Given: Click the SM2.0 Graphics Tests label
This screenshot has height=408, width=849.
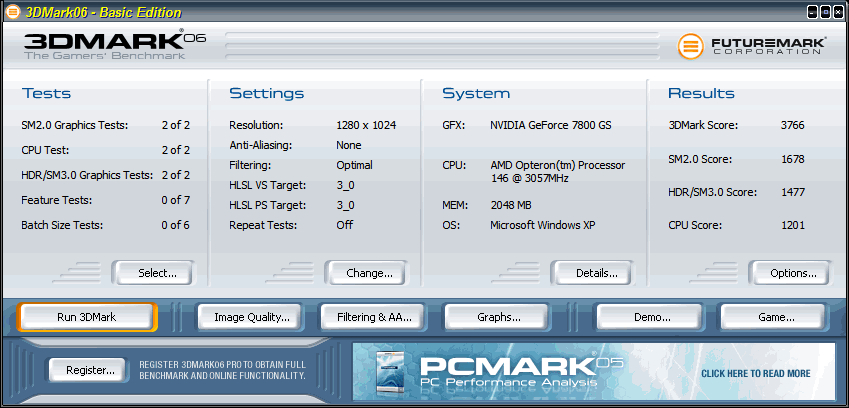Looking at the screenshot, I should (75, 126).
